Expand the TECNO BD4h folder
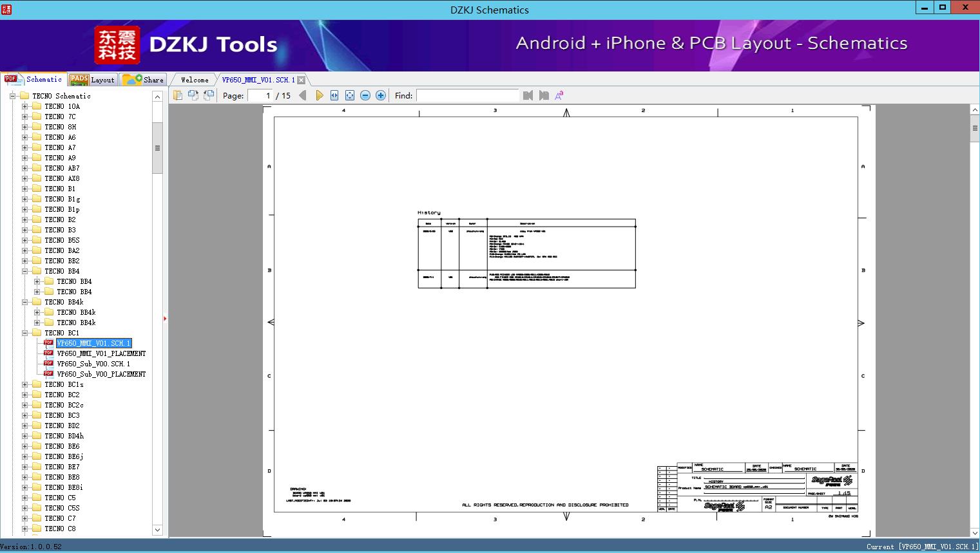 (x=24, y=436)
